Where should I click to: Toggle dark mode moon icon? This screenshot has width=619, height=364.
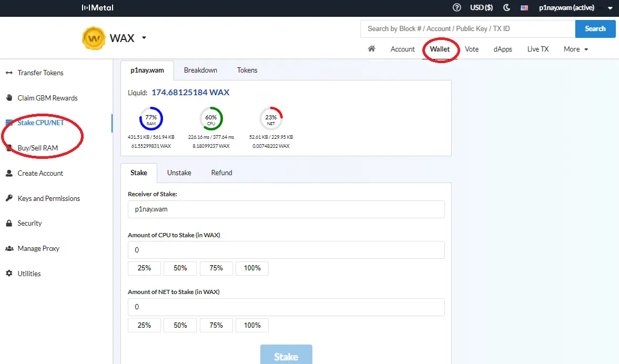pyautogui.click(x=506, y=7)
